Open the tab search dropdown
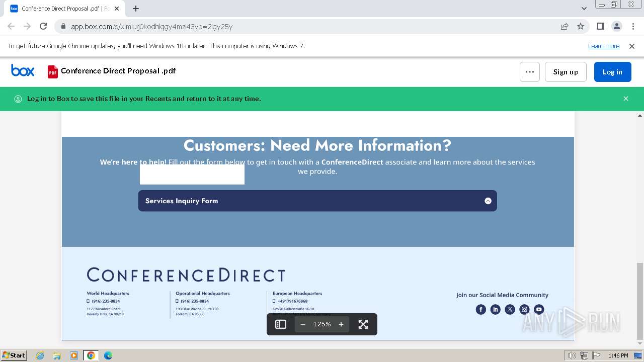Viewport: 644px width, 362px height. coord(584,9)
